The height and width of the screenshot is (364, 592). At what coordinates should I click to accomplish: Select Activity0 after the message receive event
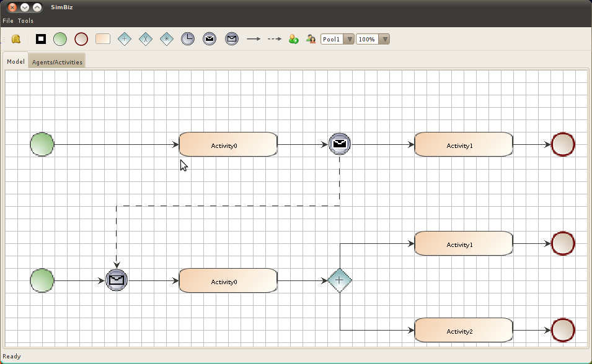pos(228,280)
